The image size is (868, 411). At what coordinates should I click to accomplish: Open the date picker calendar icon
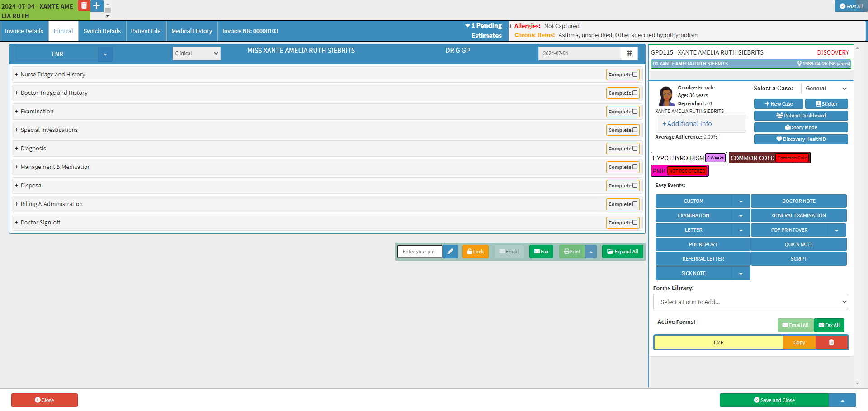(629, 53)
